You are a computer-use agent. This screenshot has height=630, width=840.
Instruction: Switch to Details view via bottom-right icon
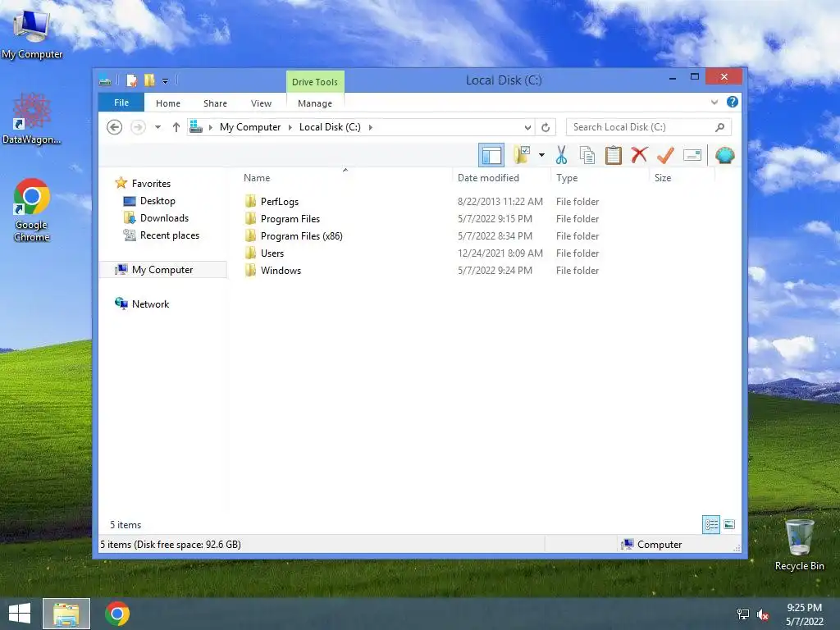[x=711, y=524]
